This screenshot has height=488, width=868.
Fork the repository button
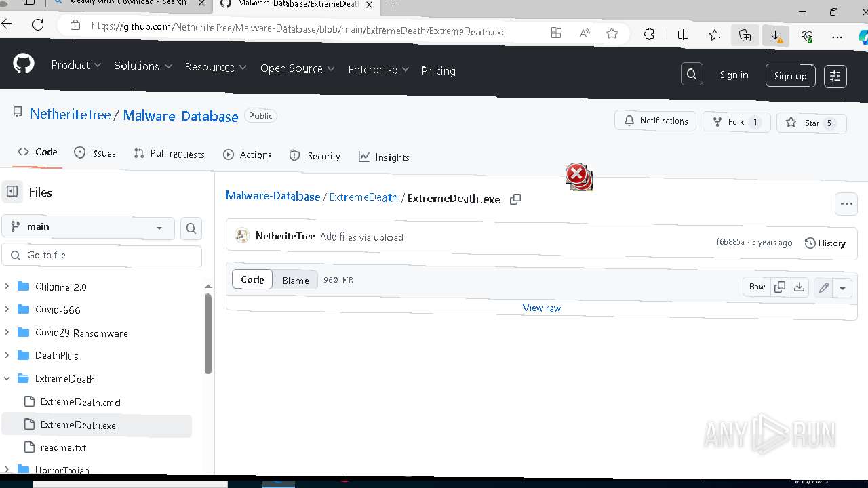(736, 122)
